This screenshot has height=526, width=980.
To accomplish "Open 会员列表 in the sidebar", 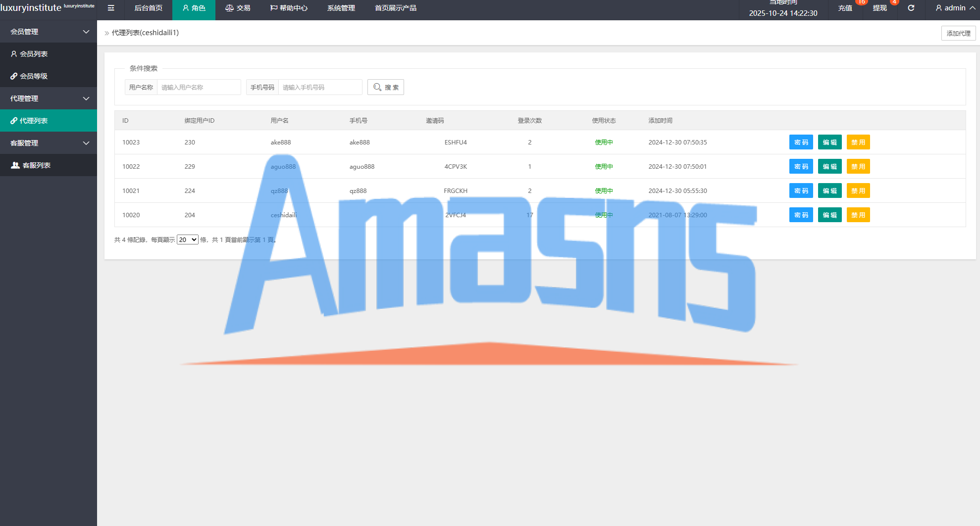I will coord(34,54).
